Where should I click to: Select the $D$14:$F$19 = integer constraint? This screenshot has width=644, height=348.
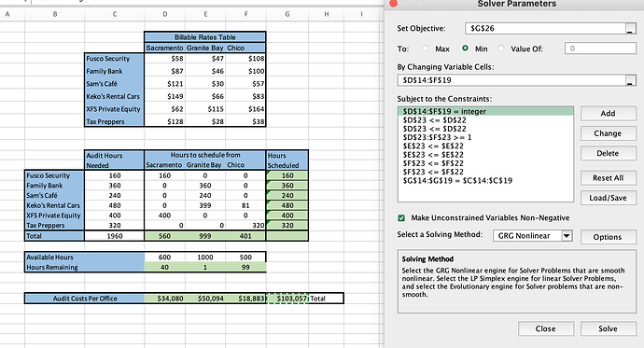(485, 111)
